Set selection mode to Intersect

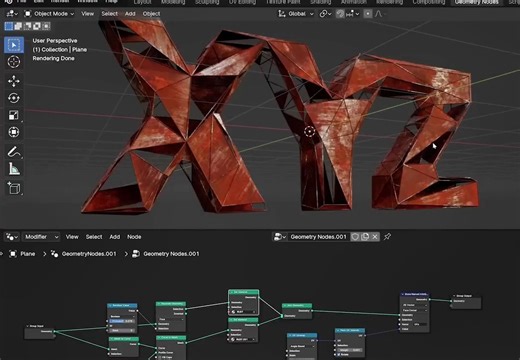[x=46, y=26]
